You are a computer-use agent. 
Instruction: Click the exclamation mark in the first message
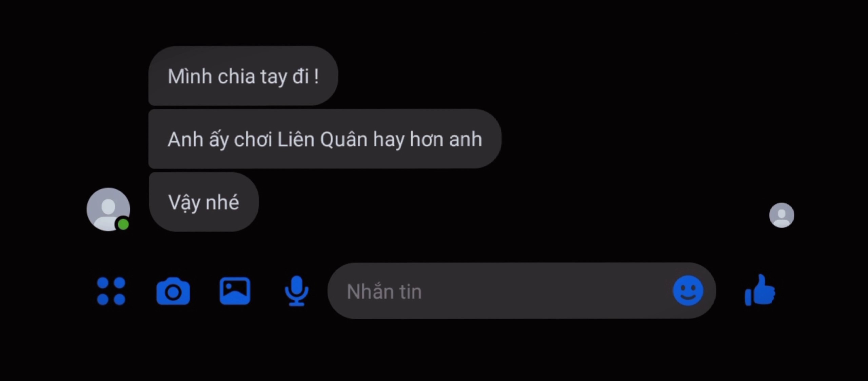click(316, 76)
